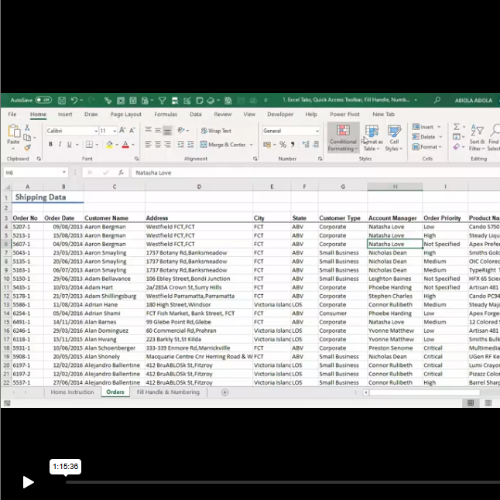Toggle Middle Align in the Alignment group

(x=158, y=130)
